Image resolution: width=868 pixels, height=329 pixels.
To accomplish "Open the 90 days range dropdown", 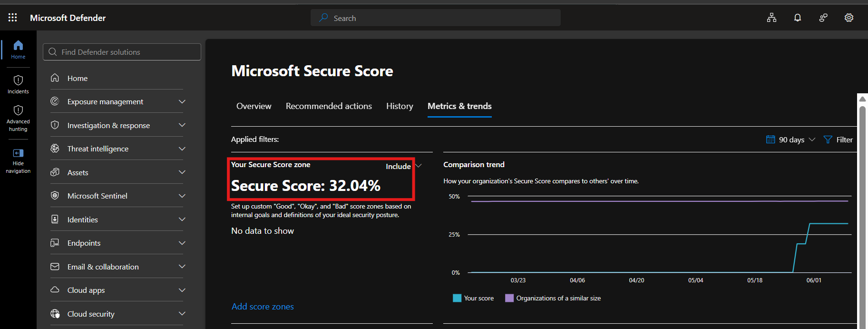I will pyautogui.click(x=791, y=140).
